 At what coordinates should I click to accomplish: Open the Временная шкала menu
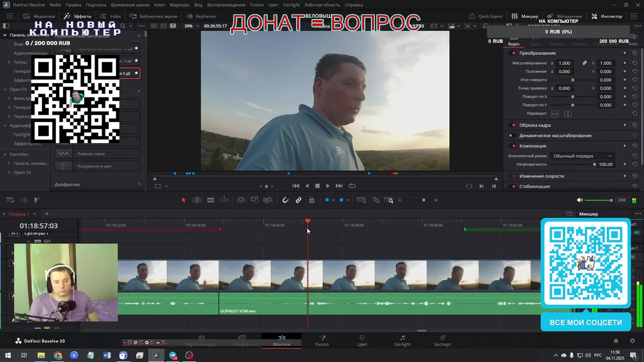(131, 5)
